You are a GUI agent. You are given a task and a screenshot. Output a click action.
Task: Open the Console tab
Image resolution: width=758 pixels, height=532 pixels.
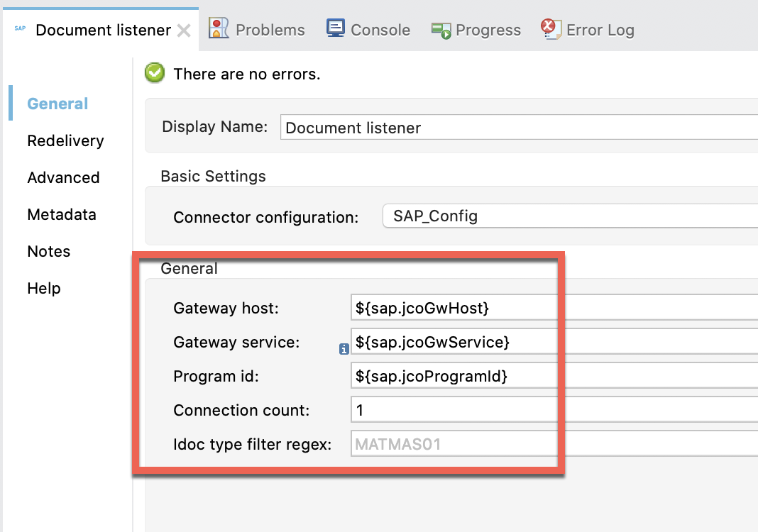click(380, 30)
